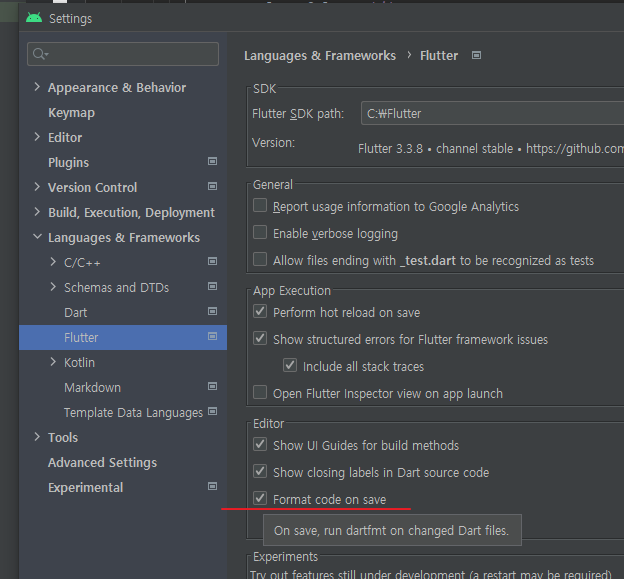Click the project-level icon on the Markdown row
The height and width of the screenshot is (579, 624).
point(213,386)
